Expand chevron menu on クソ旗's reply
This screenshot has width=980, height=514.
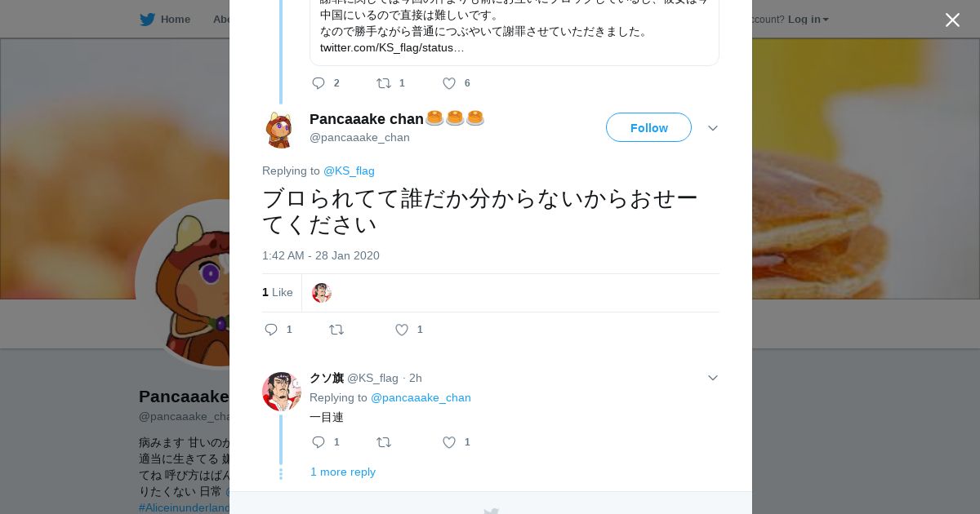(x=713, y=378)
